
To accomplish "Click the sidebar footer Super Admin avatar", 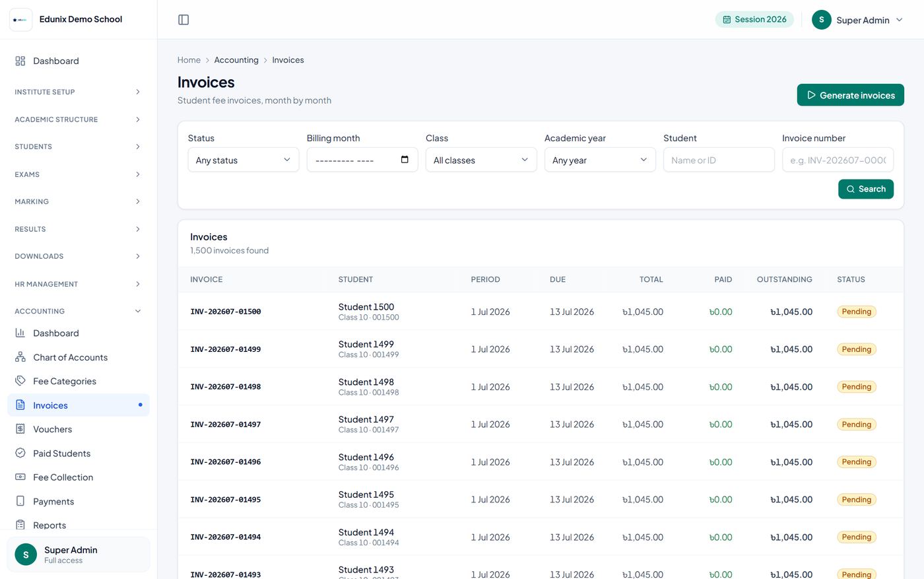I will (x=26, y=555).
